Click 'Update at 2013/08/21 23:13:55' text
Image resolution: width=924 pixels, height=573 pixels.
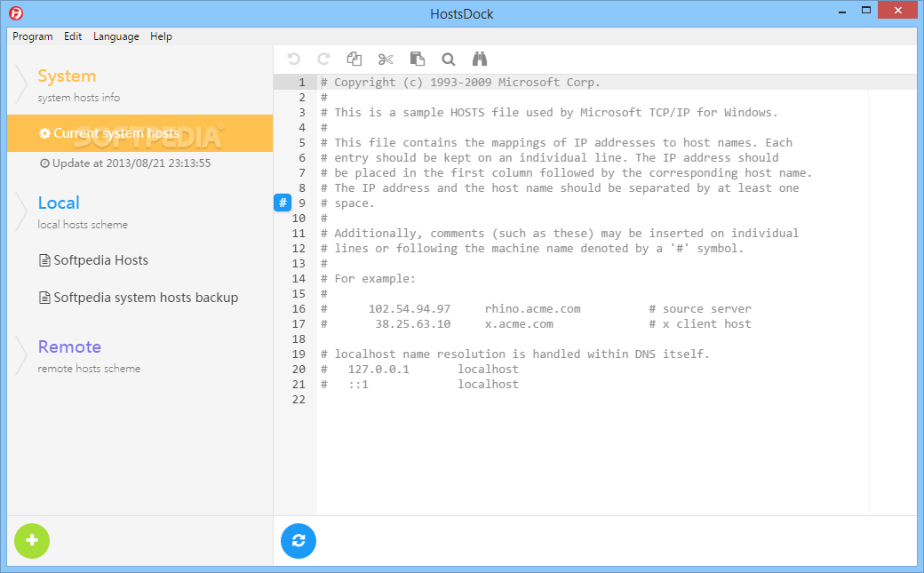click(x=131, y=163)
